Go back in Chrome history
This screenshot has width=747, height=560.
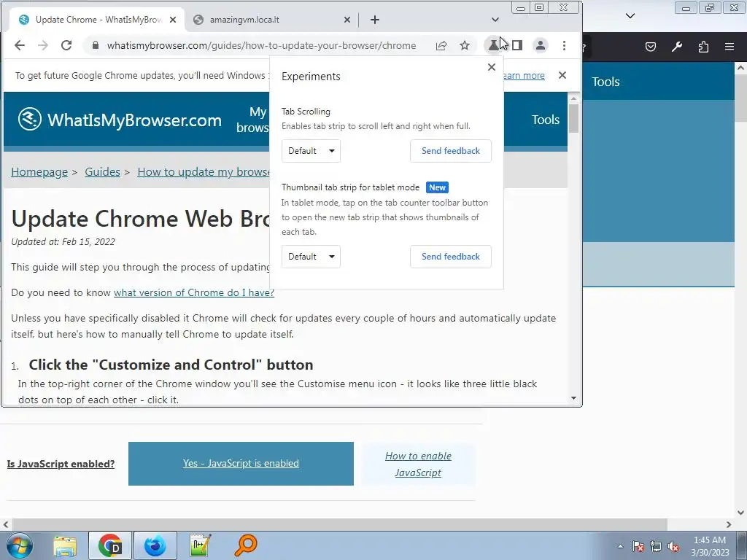tap(20, 45)
